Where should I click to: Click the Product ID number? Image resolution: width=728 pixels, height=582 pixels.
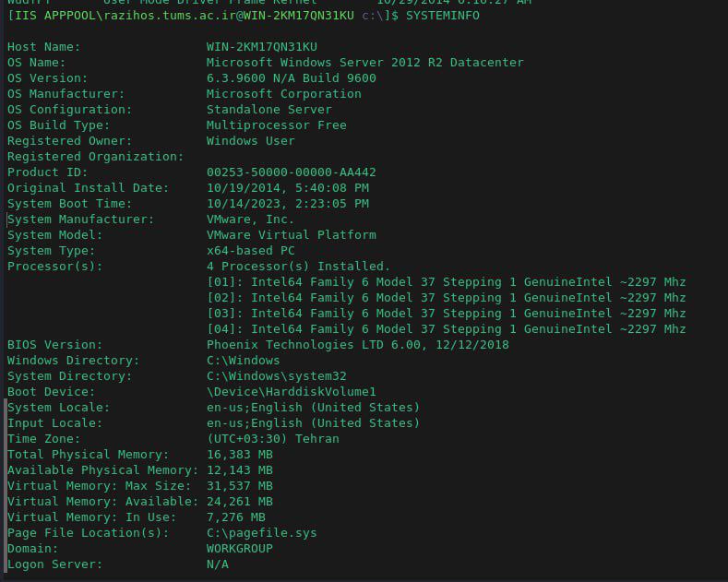click(x=291, y=172)
